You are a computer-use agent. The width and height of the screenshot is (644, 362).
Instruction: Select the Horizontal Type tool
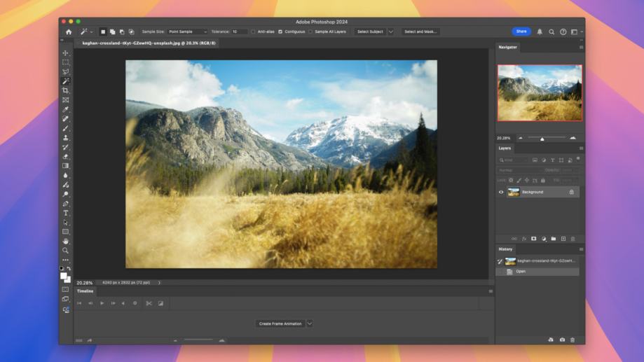(x=66, y=213)
